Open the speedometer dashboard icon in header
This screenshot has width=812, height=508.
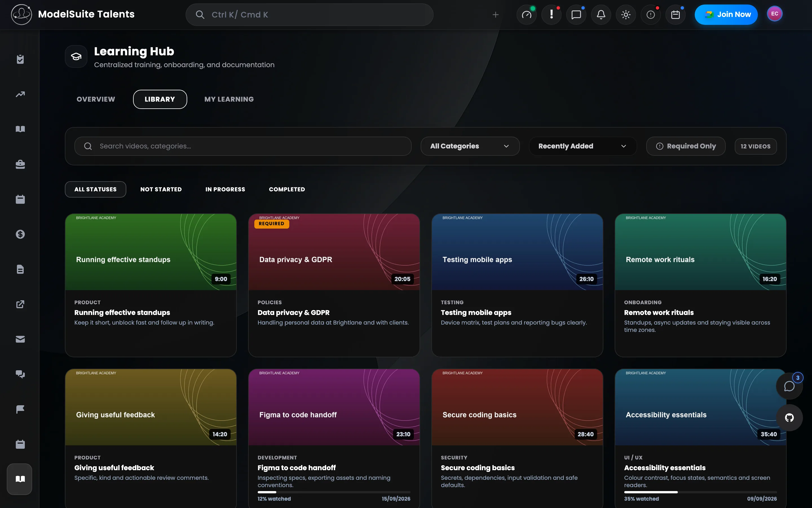coord(526,15)
